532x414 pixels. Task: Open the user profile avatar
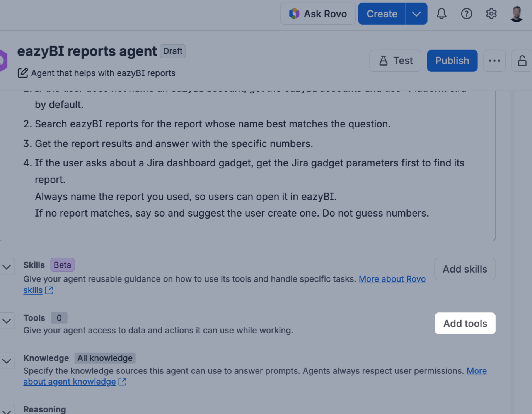[517, 14]
